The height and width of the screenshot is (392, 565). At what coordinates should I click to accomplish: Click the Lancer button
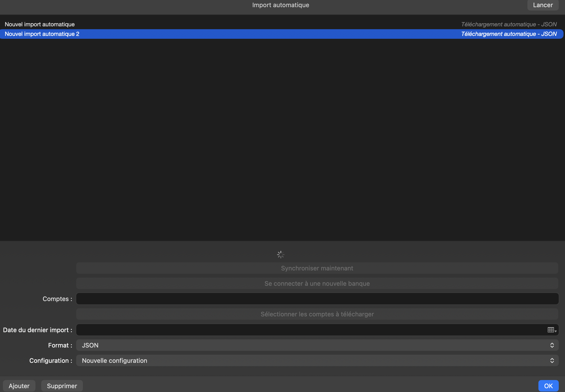pos(543,5)
